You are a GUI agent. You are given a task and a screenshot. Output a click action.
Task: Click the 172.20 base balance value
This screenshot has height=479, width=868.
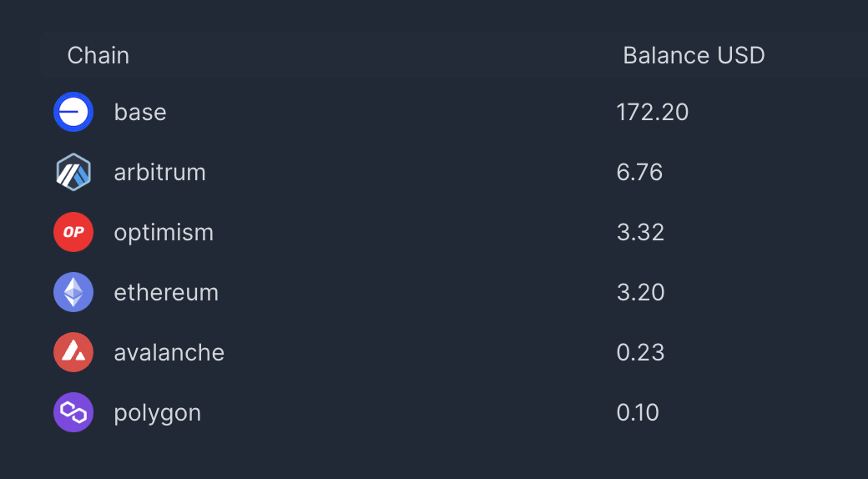[x=653, y=112]
